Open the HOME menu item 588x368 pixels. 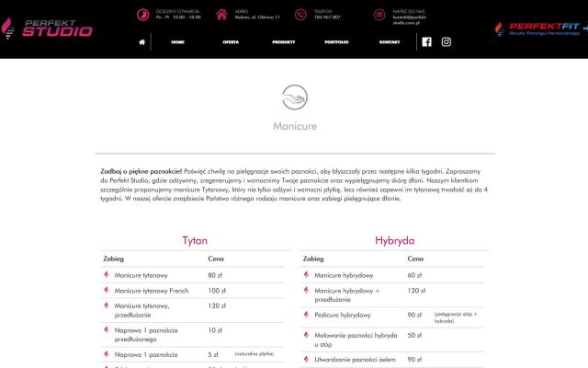177,42
